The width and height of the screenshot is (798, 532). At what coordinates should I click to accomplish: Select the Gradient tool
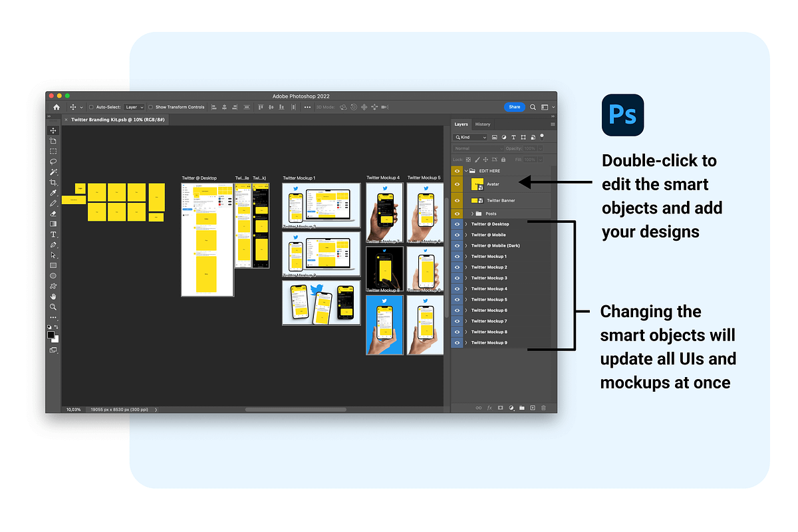pos(53,224)
